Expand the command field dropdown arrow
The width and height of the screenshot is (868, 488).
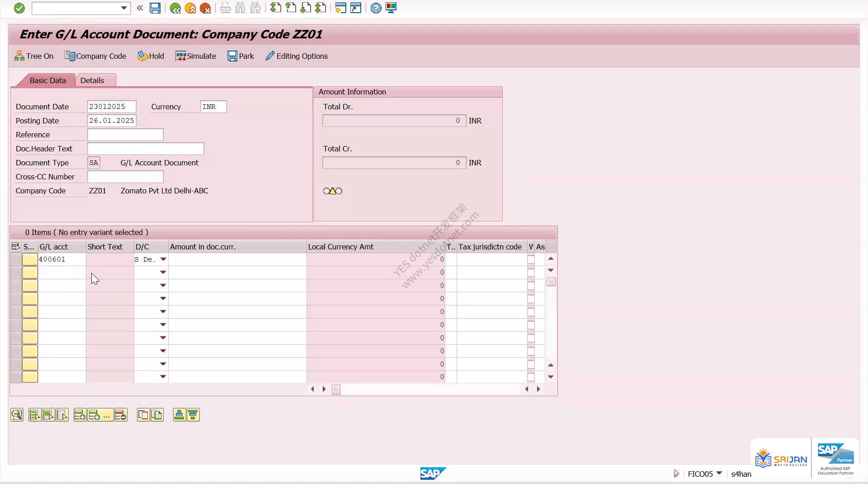pyautogui.click(x=124, y=8)
